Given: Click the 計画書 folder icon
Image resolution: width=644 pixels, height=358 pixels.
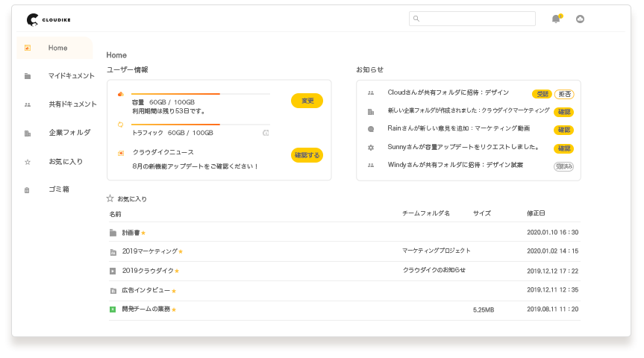Looking at the screenshot, I should click(113, 233).
